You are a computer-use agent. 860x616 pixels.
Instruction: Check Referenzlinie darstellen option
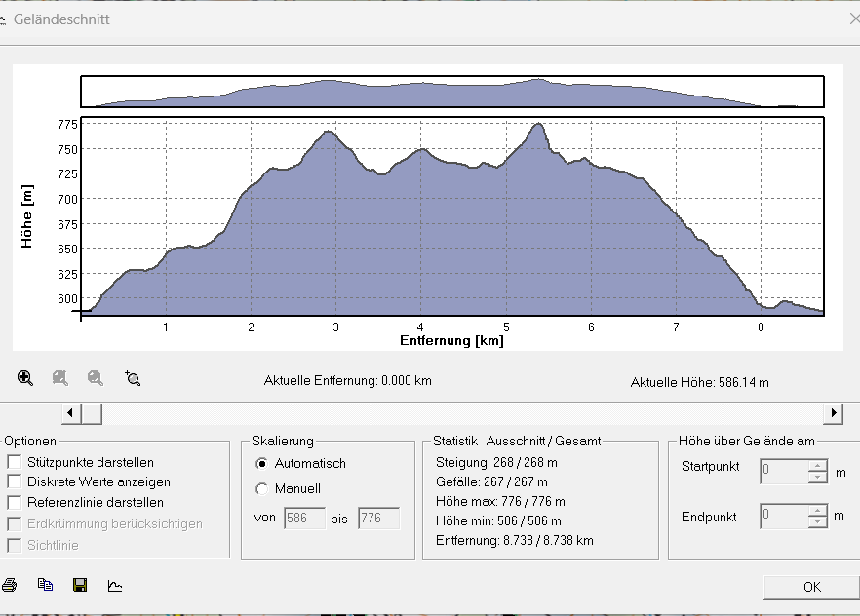point(15,502)
